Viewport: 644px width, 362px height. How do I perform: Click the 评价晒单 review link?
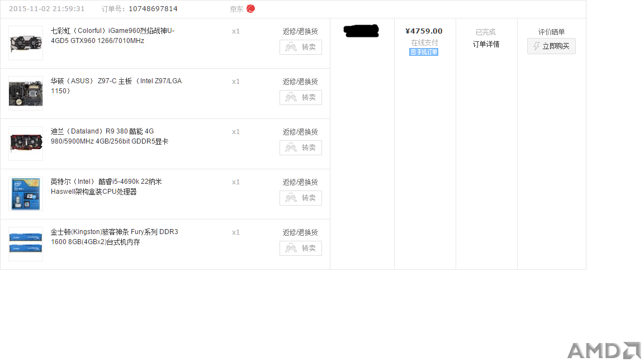point(551,32)
